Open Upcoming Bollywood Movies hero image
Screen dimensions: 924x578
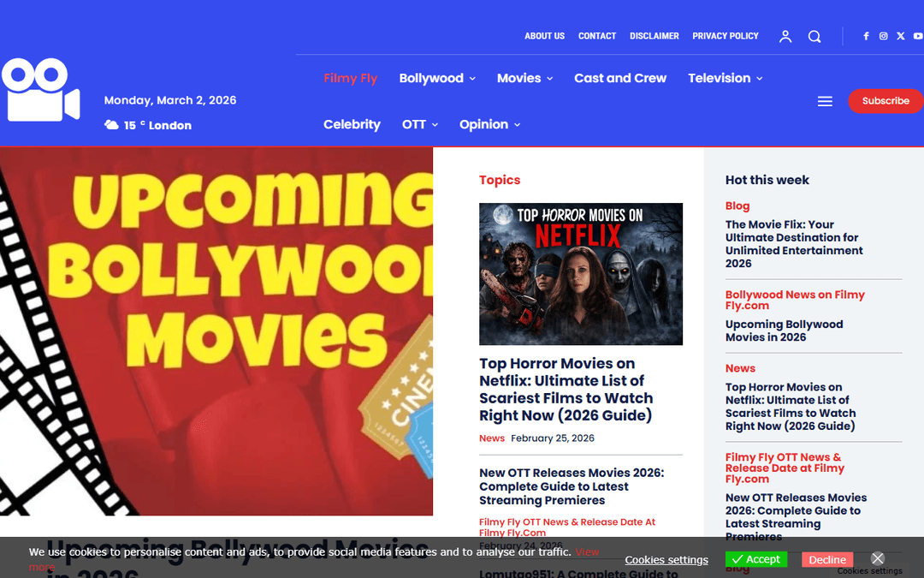coord(216,331)
